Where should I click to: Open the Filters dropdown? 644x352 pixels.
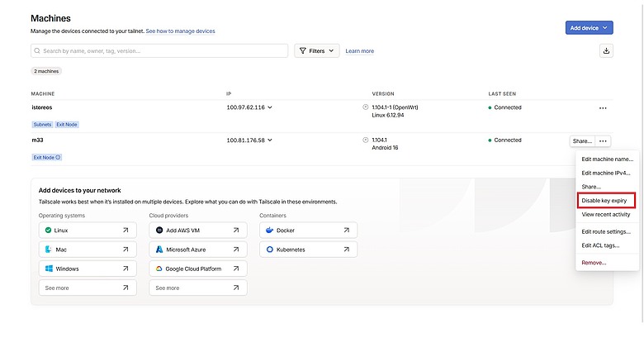[317, 51]
